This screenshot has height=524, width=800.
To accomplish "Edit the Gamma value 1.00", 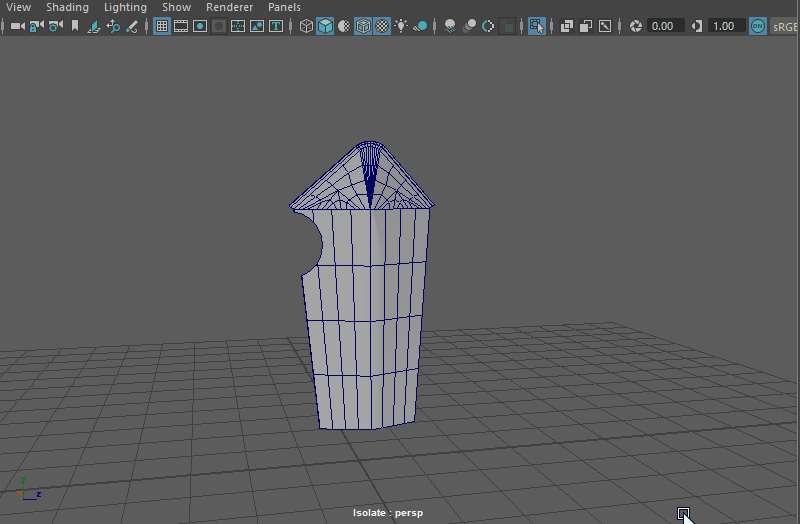I will coord(727,26).
